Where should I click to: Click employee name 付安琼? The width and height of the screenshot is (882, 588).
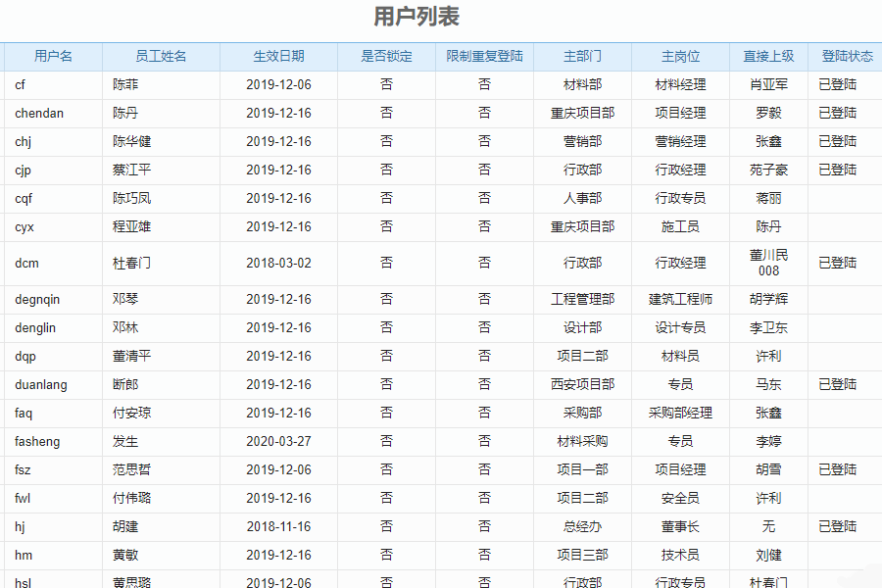pos(131,413)
